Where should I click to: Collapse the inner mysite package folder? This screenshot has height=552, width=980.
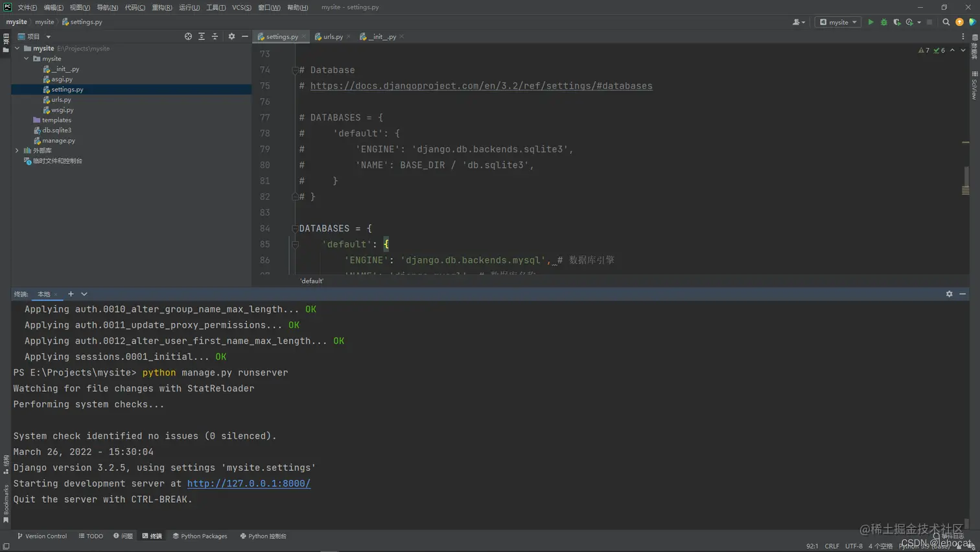point(27,58)
